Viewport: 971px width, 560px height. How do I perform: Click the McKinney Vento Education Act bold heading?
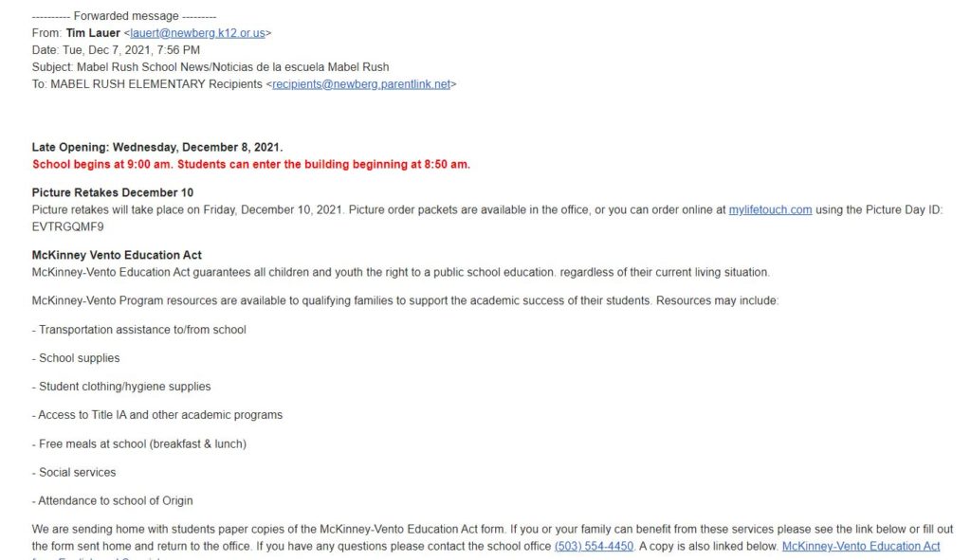coord(117,255)
